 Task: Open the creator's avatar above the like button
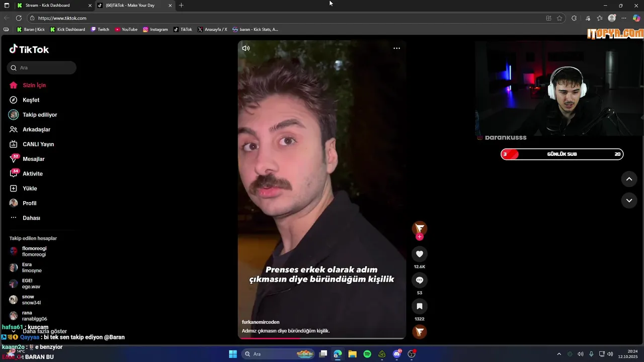coord(420,228)
